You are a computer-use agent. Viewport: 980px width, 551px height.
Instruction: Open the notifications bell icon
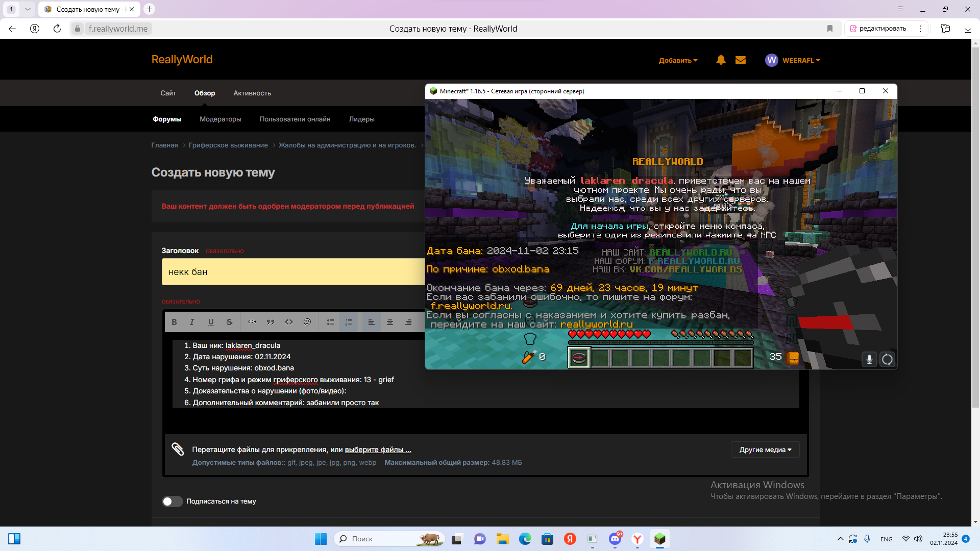pyautogui.click(x=721, y=60)
